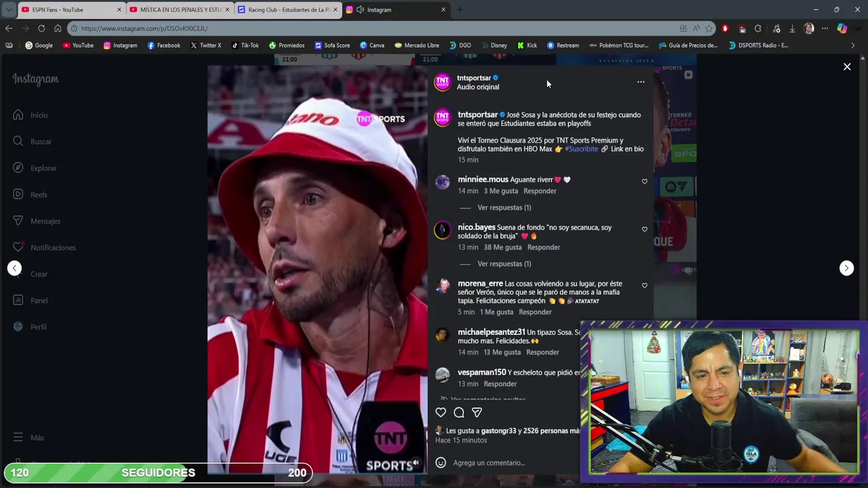The height and width of the screenshot is (488, 868).
Task: Reply to morena_erre's comment
Action: click(x=535, y=312)
